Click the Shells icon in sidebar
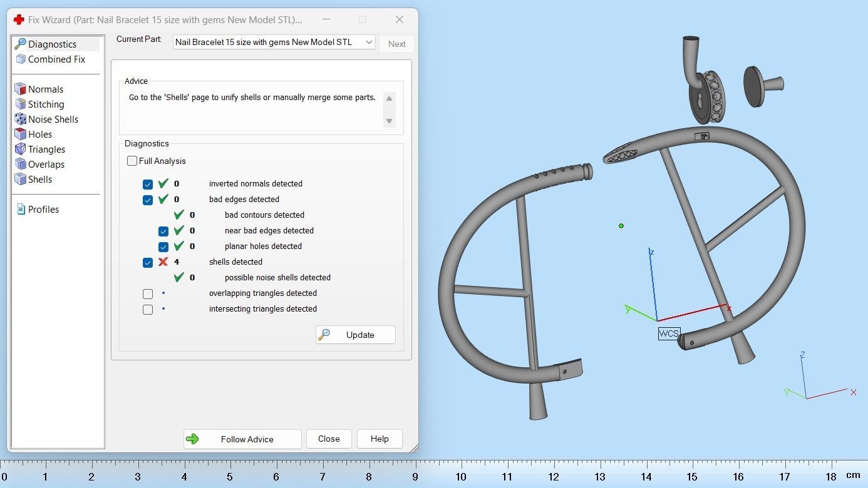 (20, 180)
